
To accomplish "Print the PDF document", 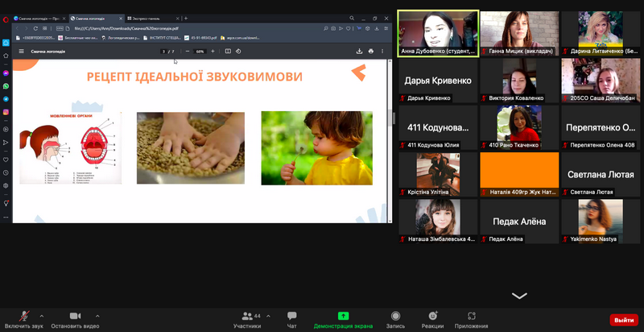I will 371,52.
